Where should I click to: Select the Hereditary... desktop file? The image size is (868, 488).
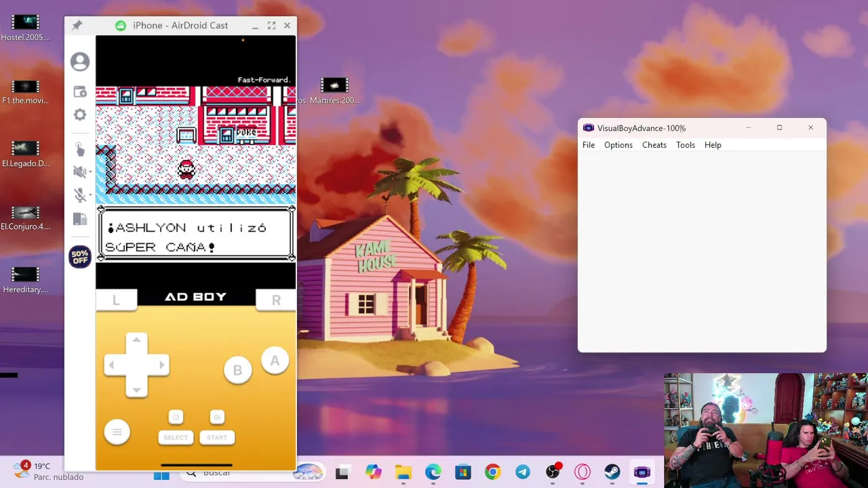point(26,281)
